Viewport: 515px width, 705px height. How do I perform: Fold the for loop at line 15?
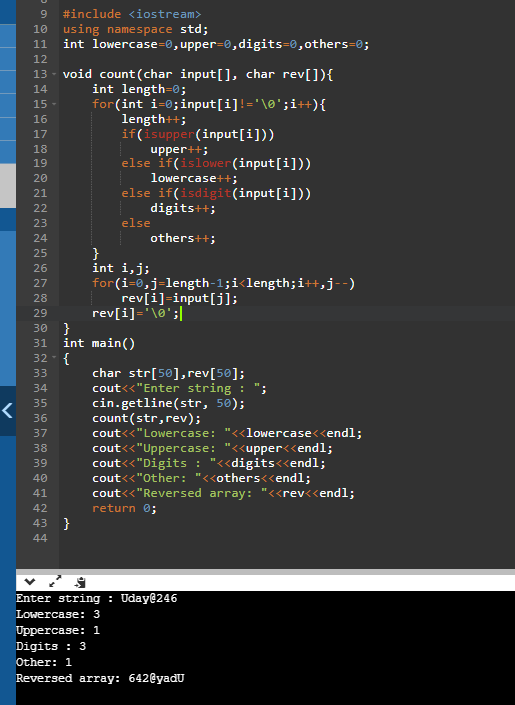pyautogui.click(x=54, y=104)
